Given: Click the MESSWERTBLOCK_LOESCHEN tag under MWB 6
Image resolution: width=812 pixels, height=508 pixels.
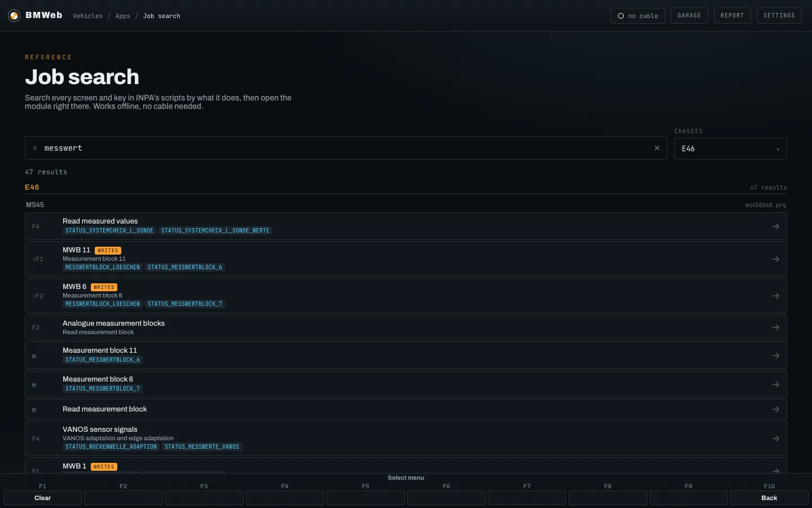Looking at the screenshot, I should (103, 304).
